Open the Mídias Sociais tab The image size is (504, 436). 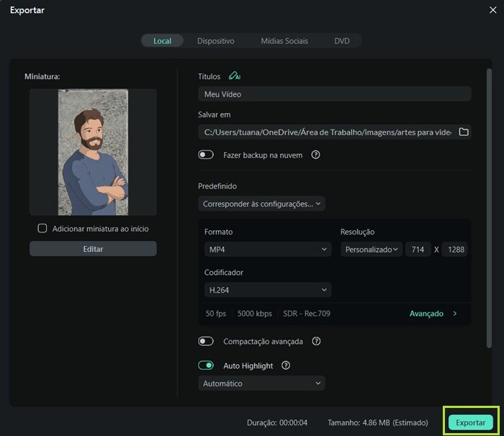(x=284, y=41)
